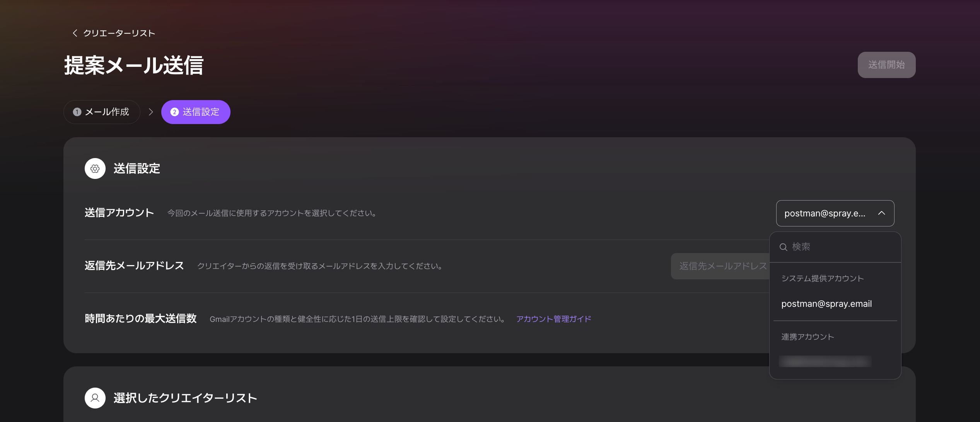This screenshot has width=980, height=422.
Task: Click the step 2 number badge
Action: tap(174, 112)
